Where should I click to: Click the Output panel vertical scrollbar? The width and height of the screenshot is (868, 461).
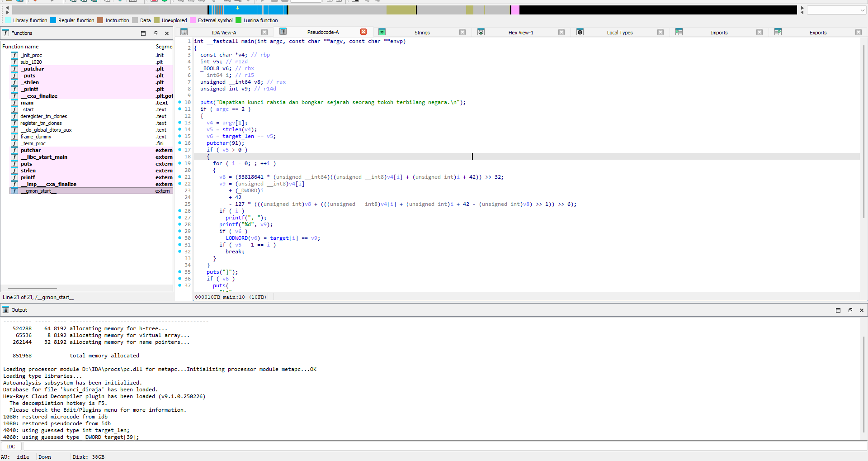pyautogui.click(x=863, y=385)
